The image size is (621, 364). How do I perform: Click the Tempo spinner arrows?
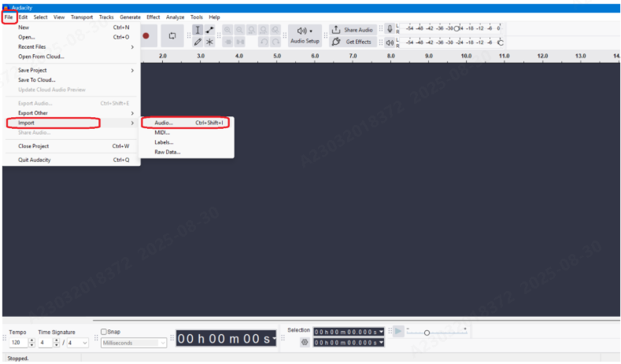(31, 343)
